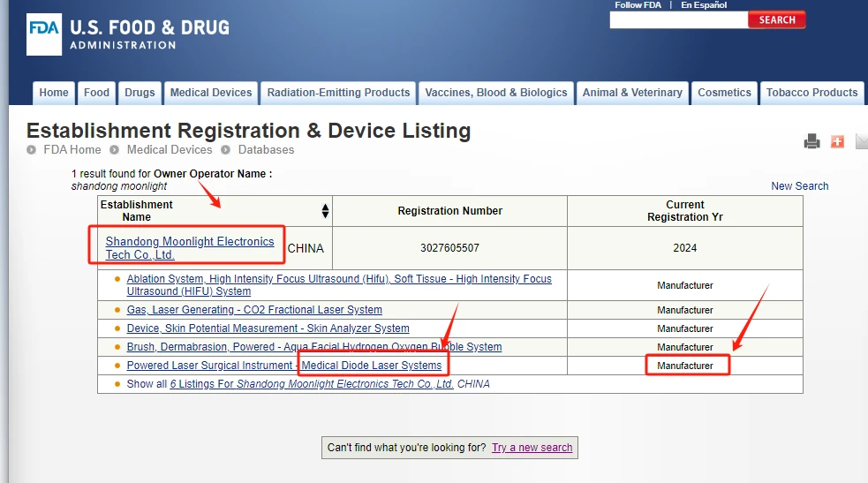
Task: Sort by Establishment Name arrows
Action: coord(325,211)
